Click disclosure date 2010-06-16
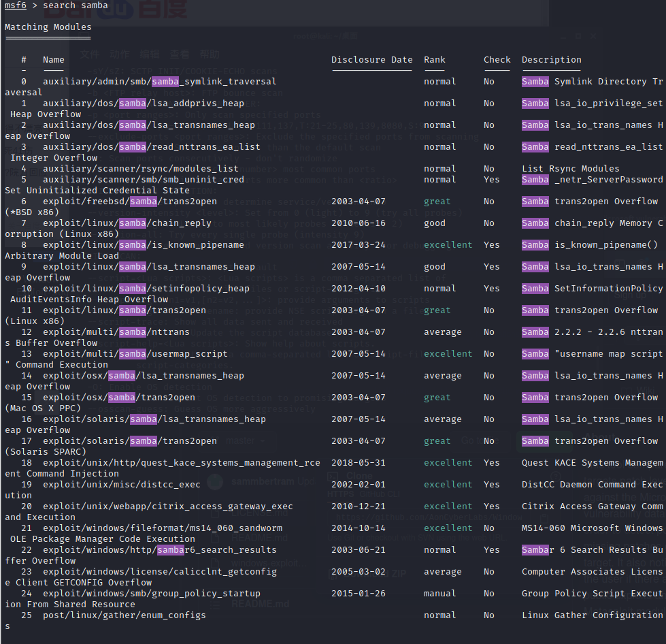666x644 pixels. (x=359, y=223)
